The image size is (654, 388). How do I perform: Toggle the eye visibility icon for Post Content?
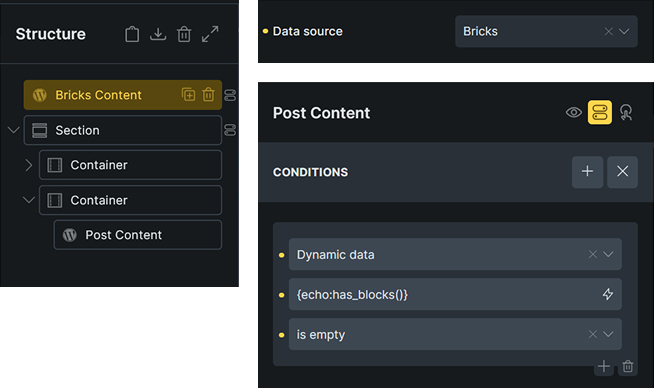pos(574,112)
